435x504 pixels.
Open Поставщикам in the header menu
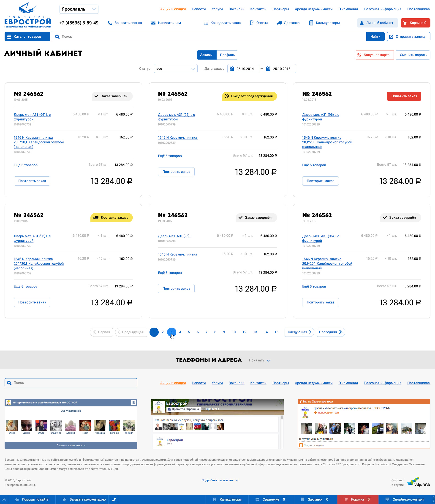pos(419,9)
